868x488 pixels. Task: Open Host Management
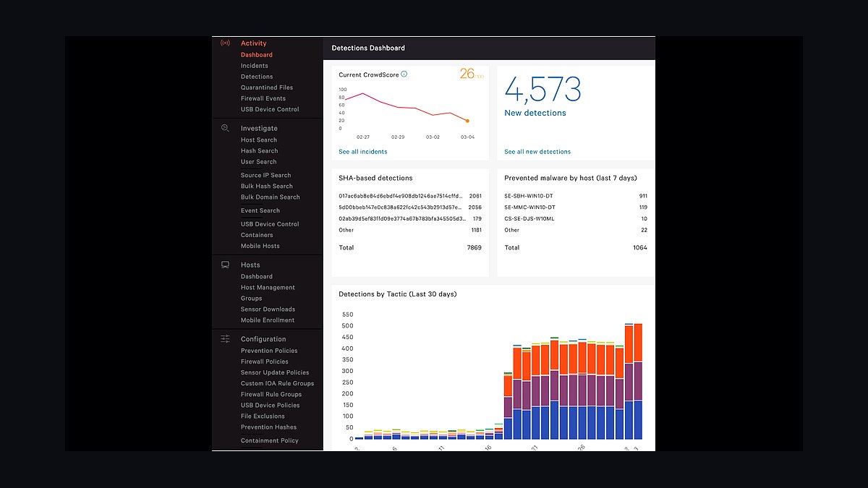coord(268,288)
